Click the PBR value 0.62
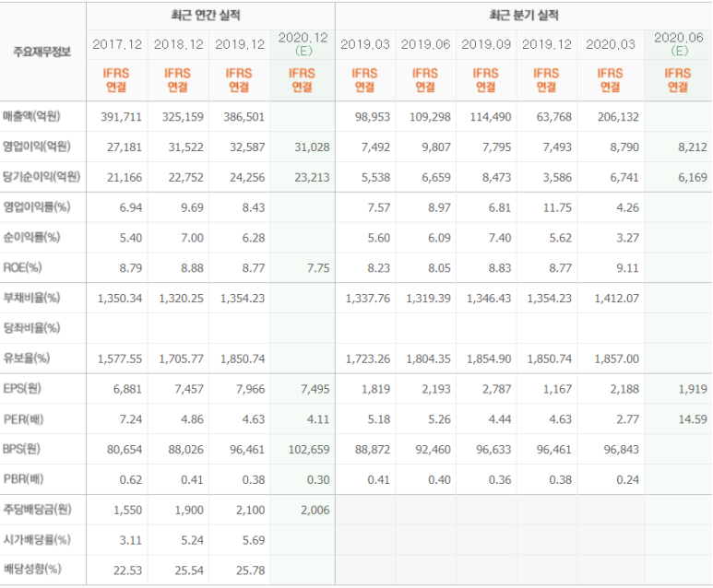 tap(131, 480)
